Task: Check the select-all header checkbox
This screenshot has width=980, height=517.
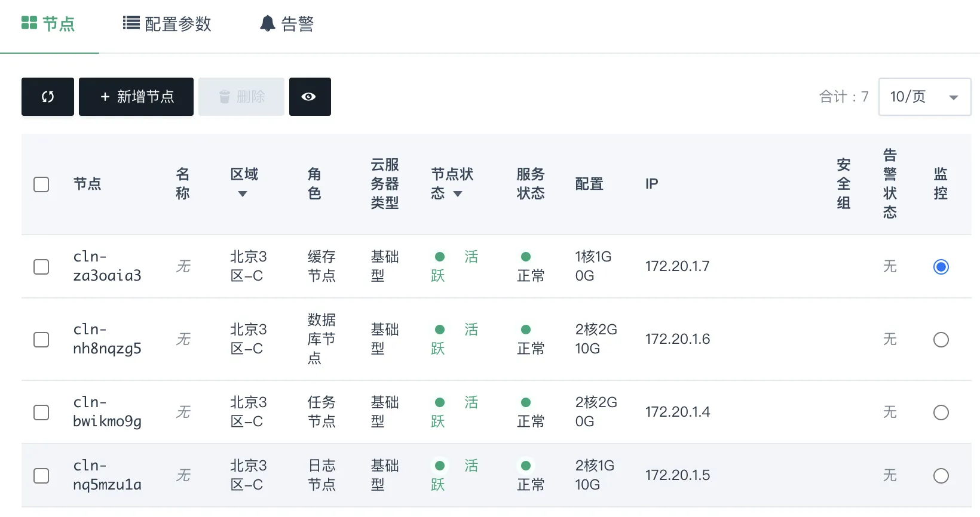Action: tap(41, 184)
